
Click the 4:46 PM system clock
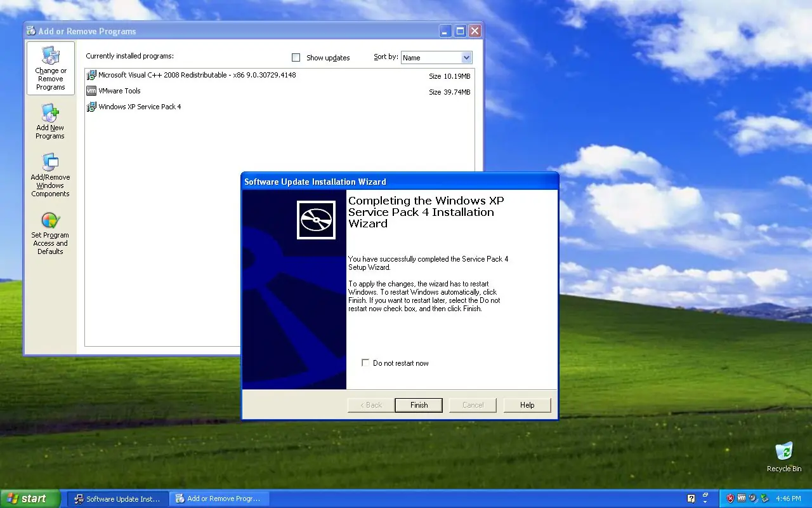pos(789,499)
